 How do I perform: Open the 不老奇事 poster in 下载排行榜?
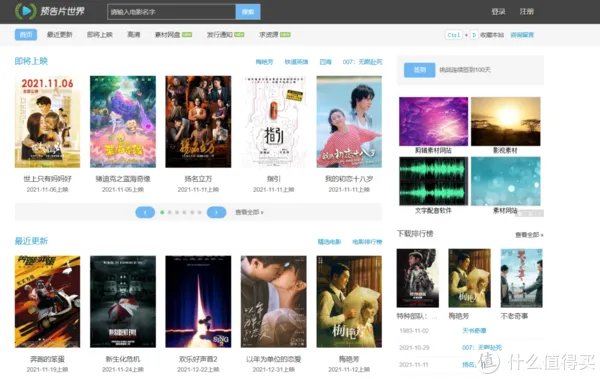click(522, 278)
